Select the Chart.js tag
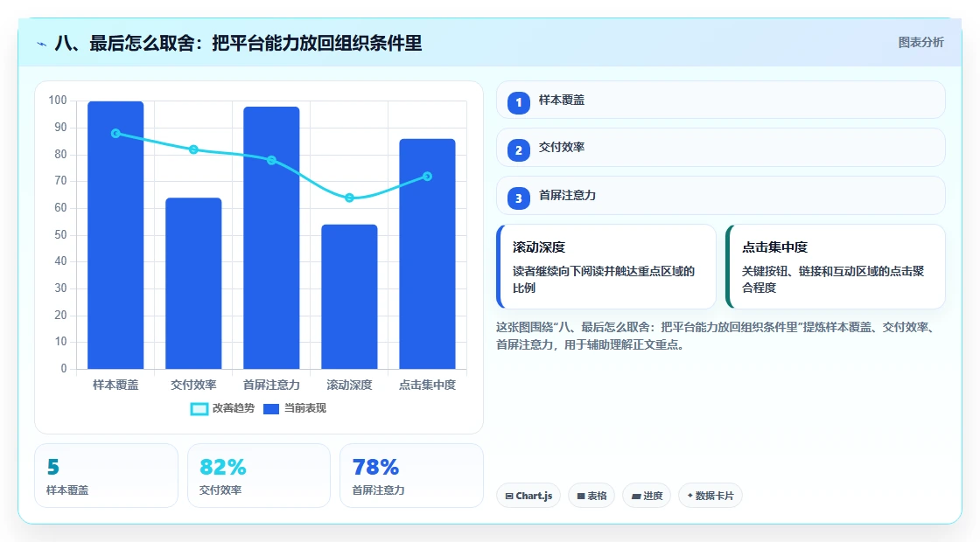This screenshot has width=980, height=542. (x=528, y=496)
